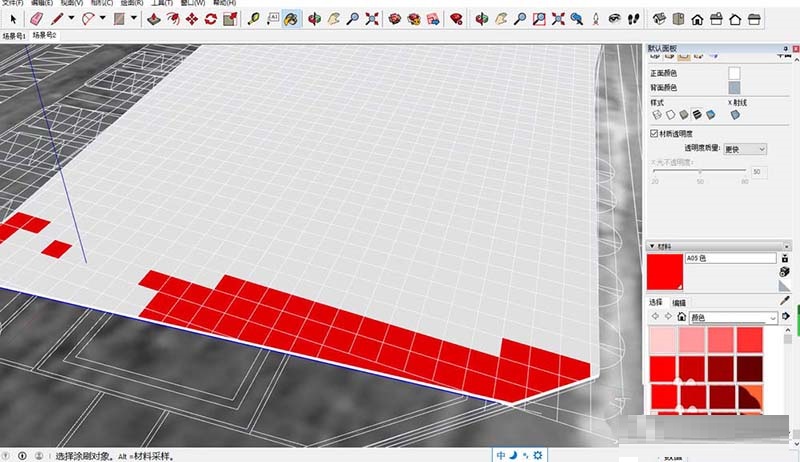Go to the Previous view

[577, 19]
